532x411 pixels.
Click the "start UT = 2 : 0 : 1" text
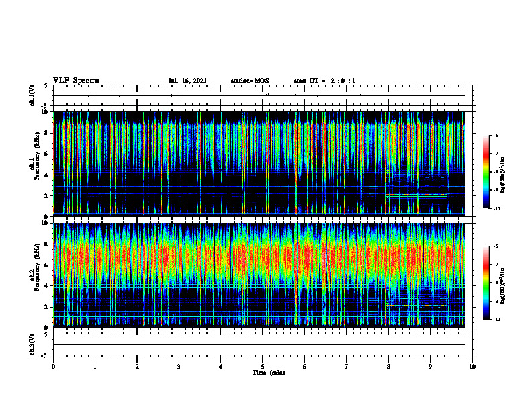click(x=324, y=81)
